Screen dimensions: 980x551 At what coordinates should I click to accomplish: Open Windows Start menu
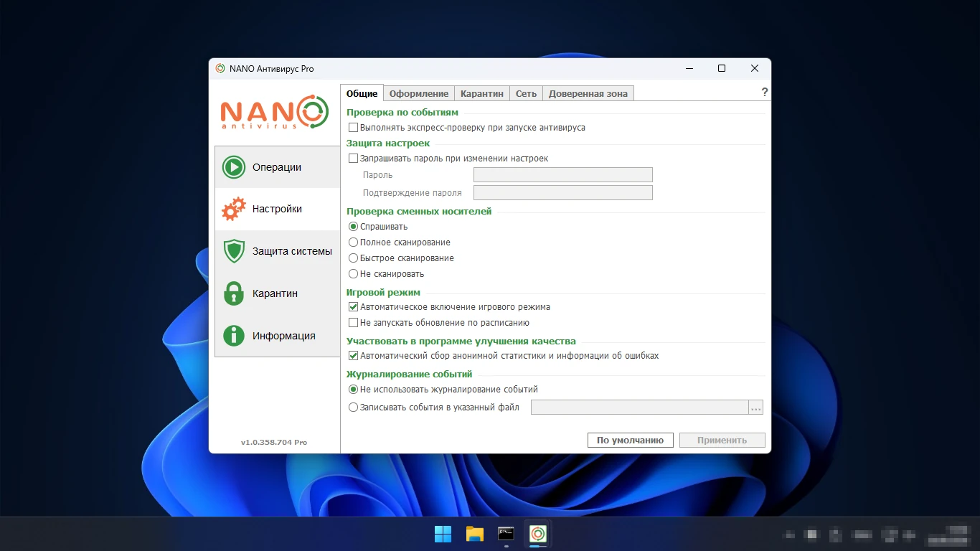click(443, 534)
